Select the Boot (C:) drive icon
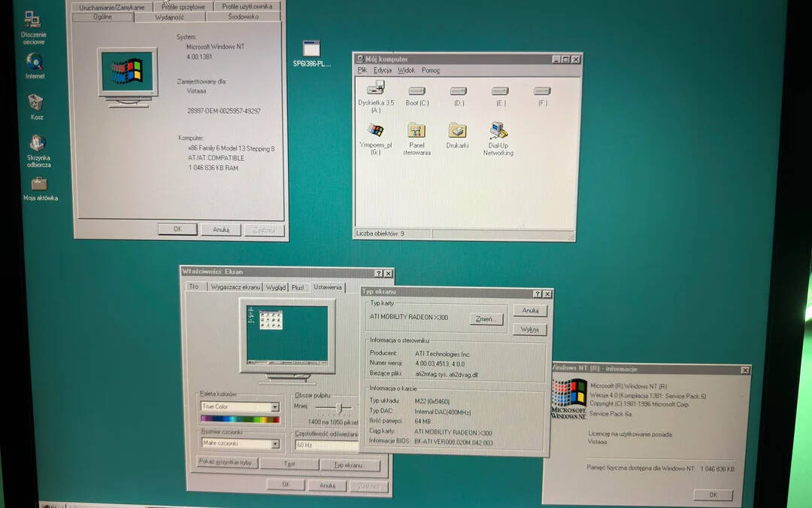The width and height of the screenshot is (812, 508). click(x=417, y=96)
